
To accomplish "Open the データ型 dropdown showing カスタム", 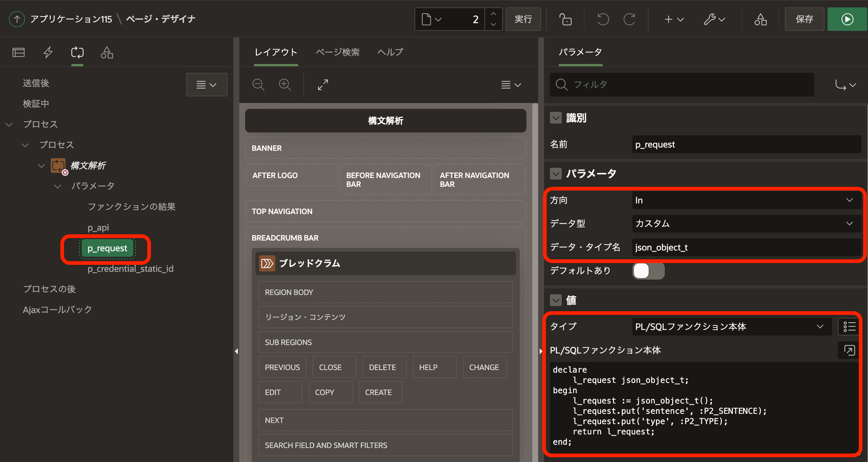I will pos(746,224).
